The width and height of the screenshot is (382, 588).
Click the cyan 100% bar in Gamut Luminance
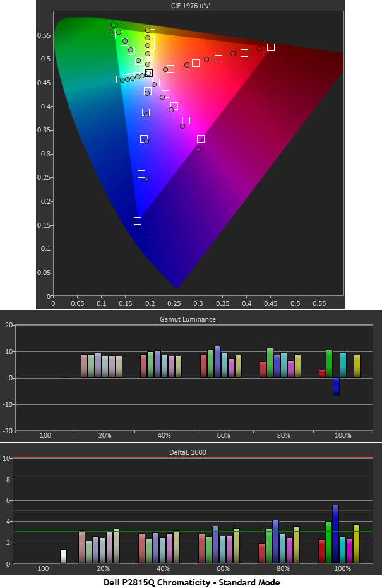(x=343, y=365)
